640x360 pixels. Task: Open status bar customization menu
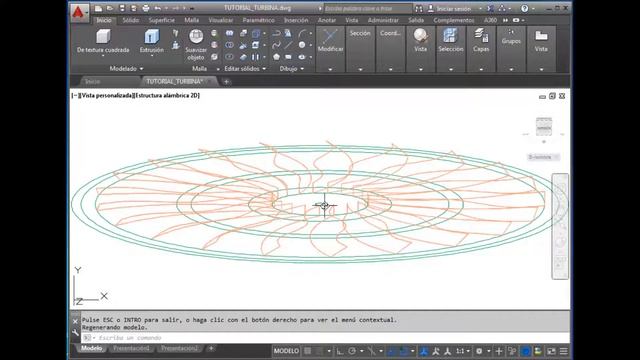(x=564, y=351)
